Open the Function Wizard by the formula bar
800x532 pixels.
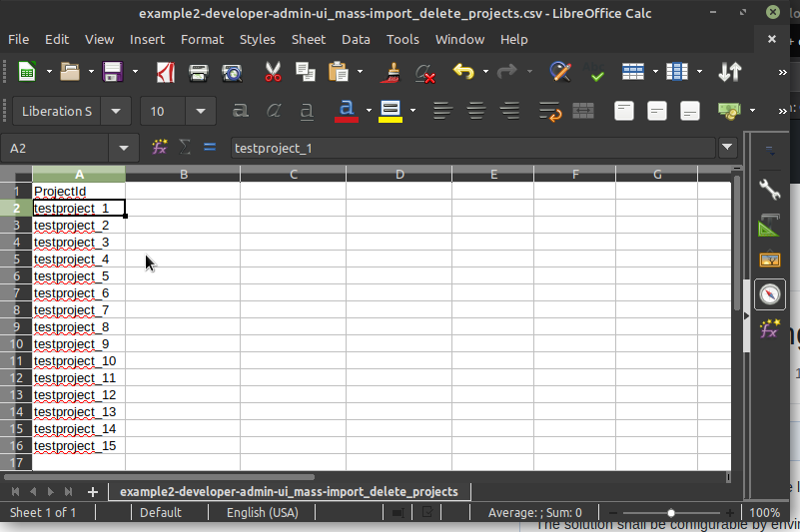[x=159, y=148]
